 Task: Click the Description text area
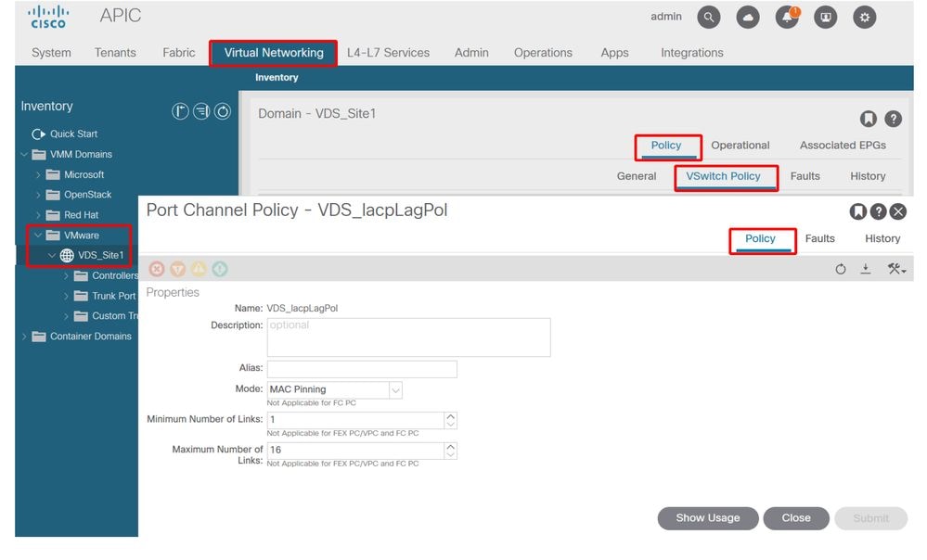click(408, 337)
